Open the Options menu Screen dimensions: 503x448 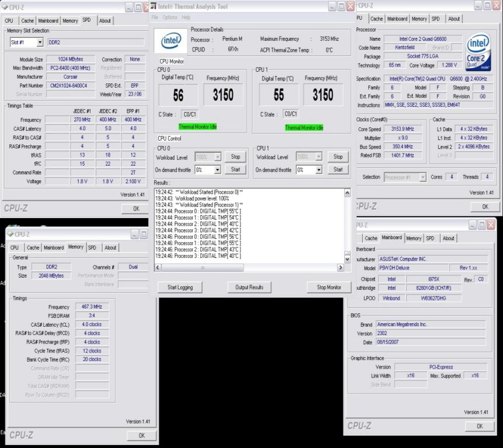(x=170, y=17)
